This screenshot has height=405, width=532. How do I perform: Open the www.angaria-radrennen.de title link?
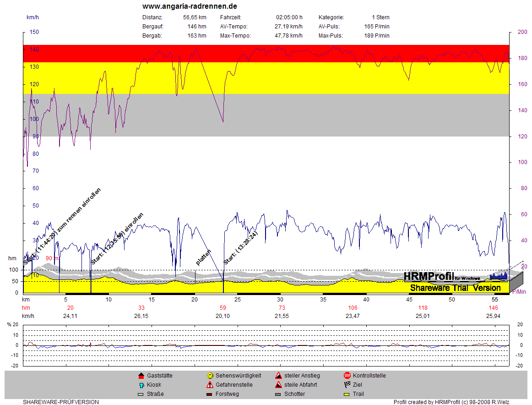click(190, 6)
